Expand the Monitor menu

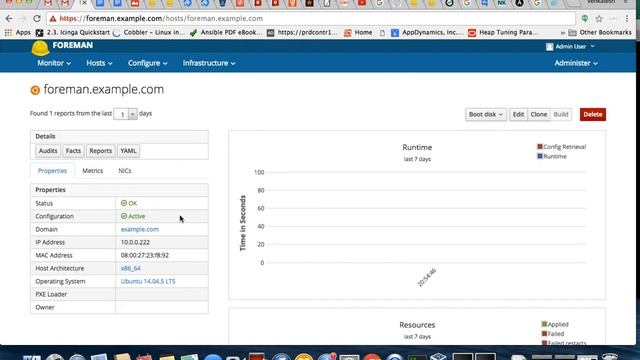[54, 63]
